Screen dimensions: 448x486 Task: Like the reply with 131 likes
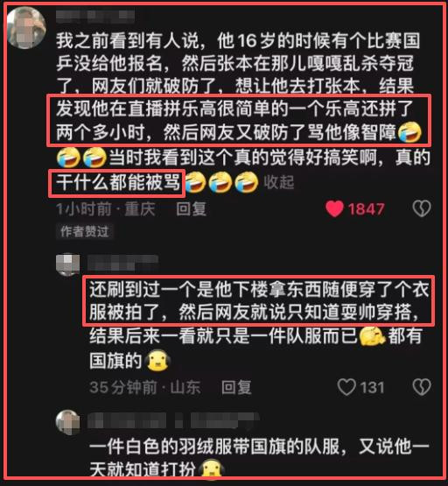click(x=346, y=387)
